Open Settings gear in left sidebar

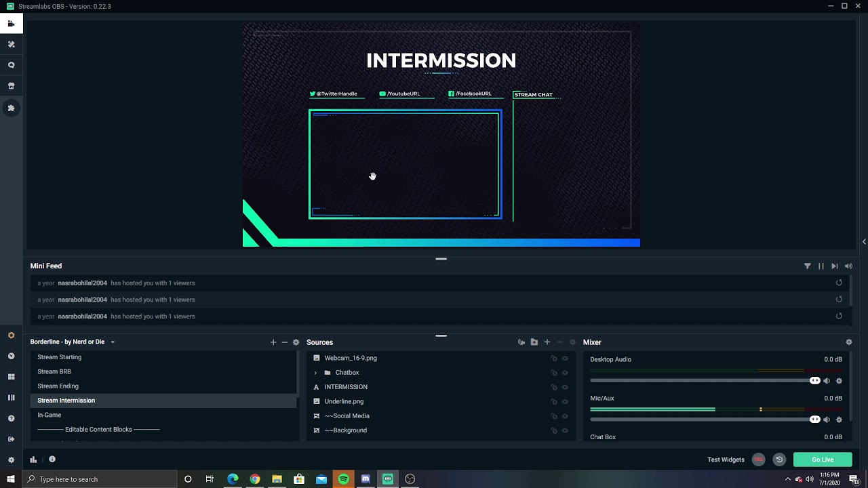11,460
